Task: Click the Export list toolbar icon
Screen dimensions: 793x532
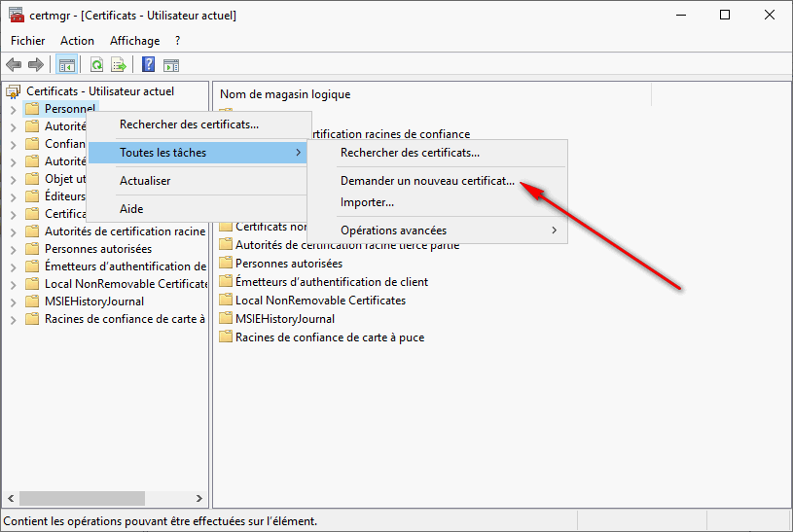Action: [x=118, y=65]
